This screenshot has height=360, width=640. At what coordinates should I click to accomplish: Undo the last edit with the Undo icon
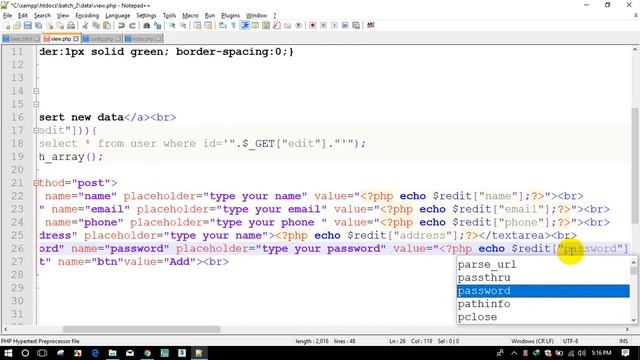pos(121,26)
